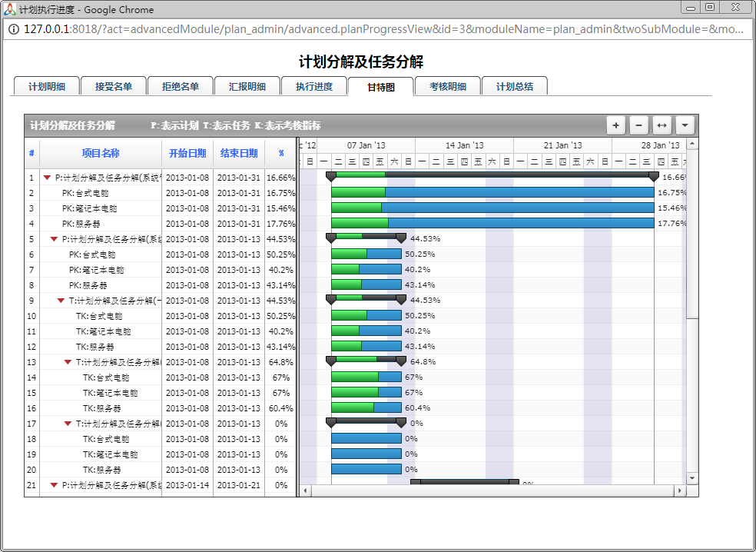Click the fit-to-width arrows button
This screenshot has width=756, height=552.
tap(661, 125)
